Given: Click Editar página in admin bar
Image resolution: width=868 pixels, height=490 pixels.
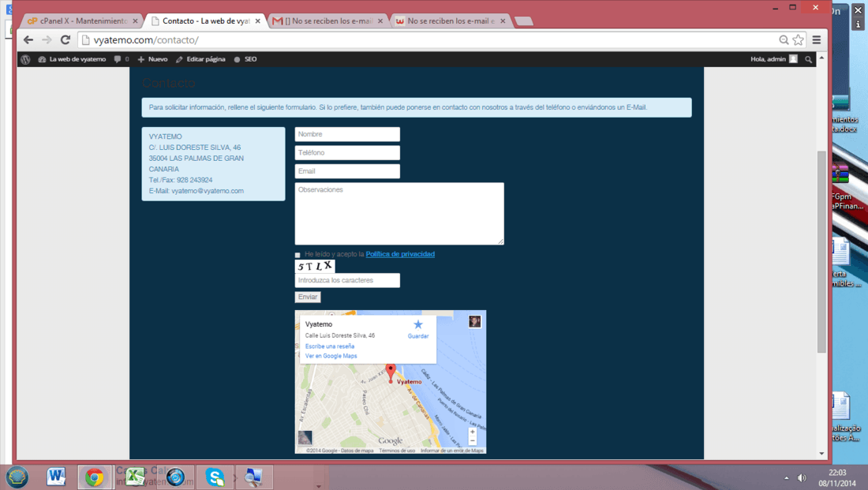Looking at the screenshot, I should 200,59.
